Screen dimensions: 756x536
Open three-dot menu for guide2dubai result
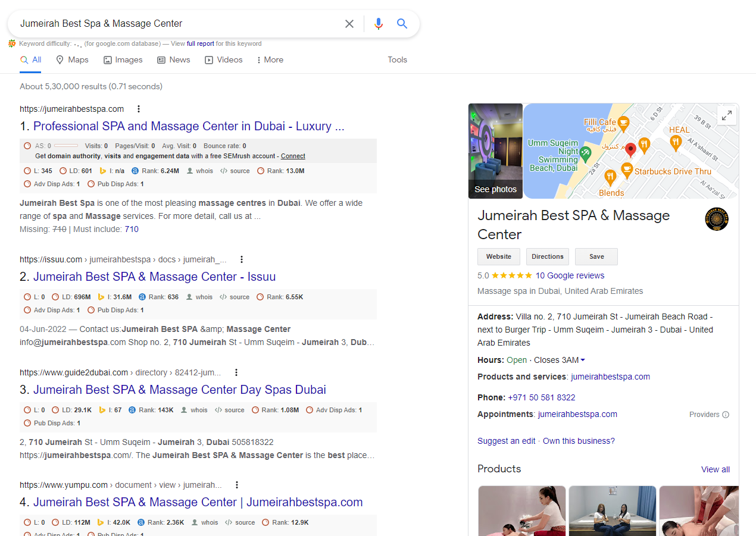pyautogui.click(x=236, y=372)
